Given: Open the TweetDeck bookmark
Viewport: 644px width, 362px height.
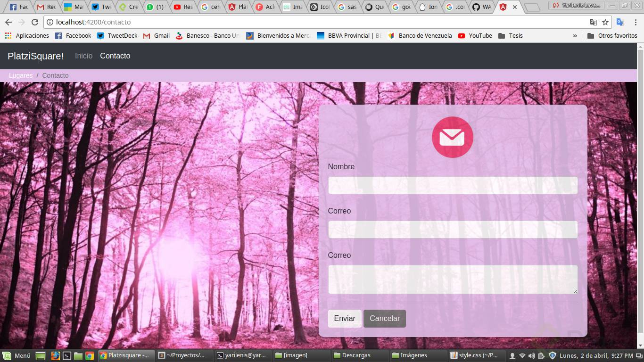Looking at the screenshot, I should [x=117, y=35].
